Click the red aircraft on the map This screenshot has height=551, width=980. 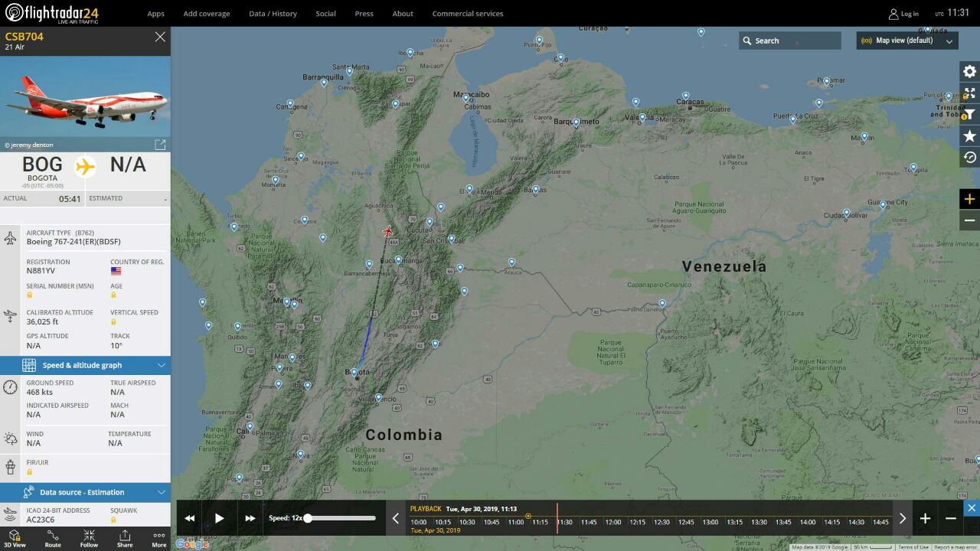pos(388,231)
